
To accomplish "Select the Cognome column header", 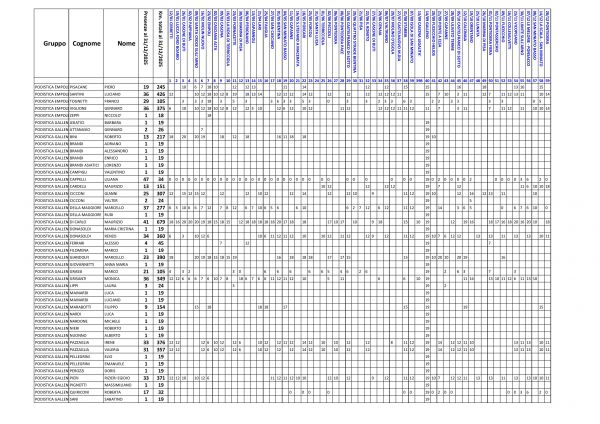I will tap(88, 45).
